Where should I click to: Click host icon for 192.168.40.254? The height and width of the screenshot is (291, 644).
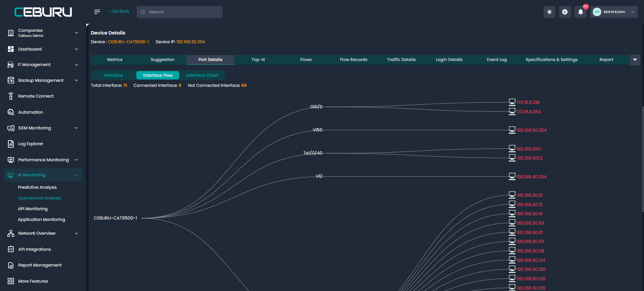[x=512, y=176]
